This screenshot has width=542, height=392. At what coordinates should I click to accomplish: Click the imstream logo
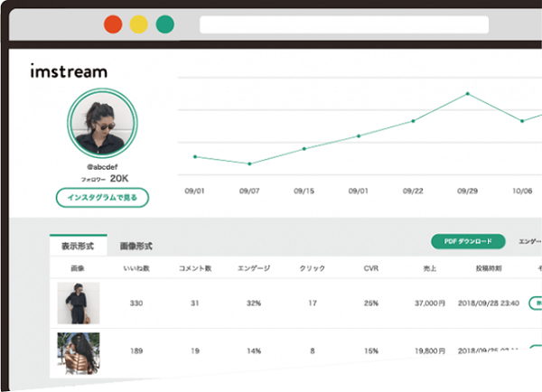click(x=69, y=71)
